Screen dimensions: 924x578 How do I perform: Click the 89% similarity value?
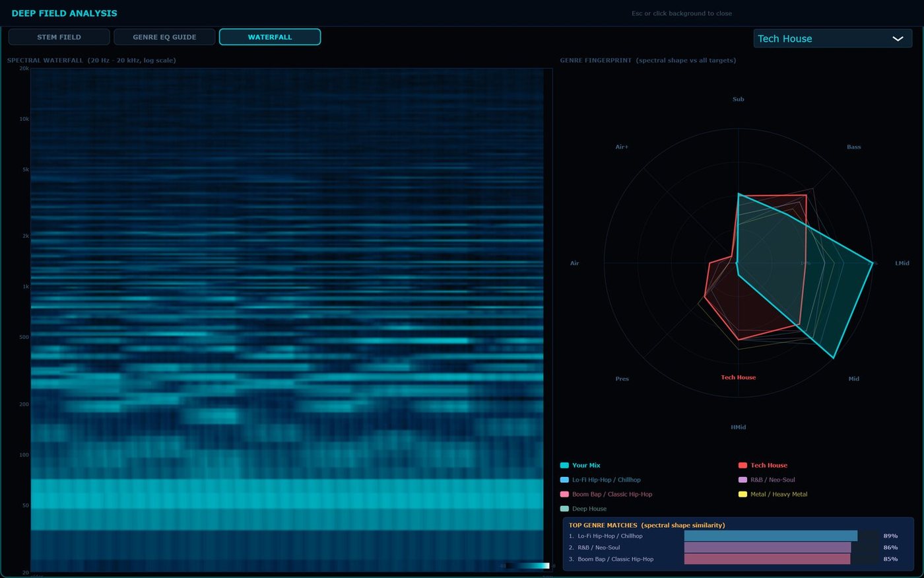[890, 536]
